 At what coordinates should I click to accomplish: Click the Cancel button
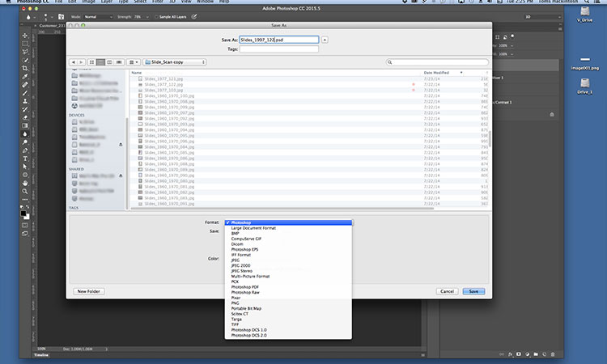(447, 290)
